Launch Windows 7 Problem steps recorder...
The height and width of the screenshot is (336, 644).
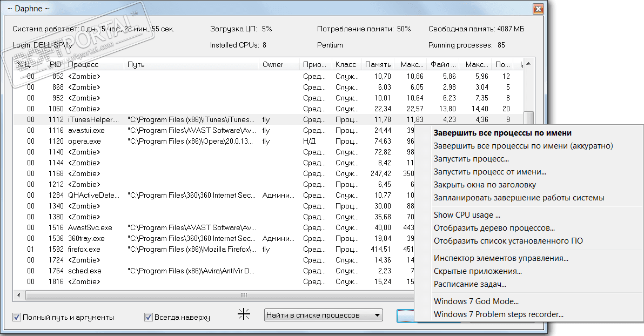click(499, 314)
